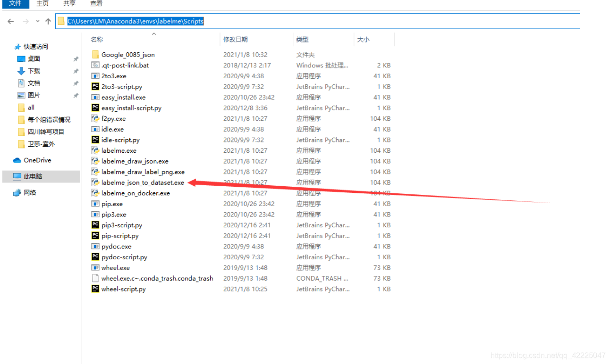Unpin 文档 using its pin icon
This screenshot has height=364, width=610.
click(x=76, y=83)
